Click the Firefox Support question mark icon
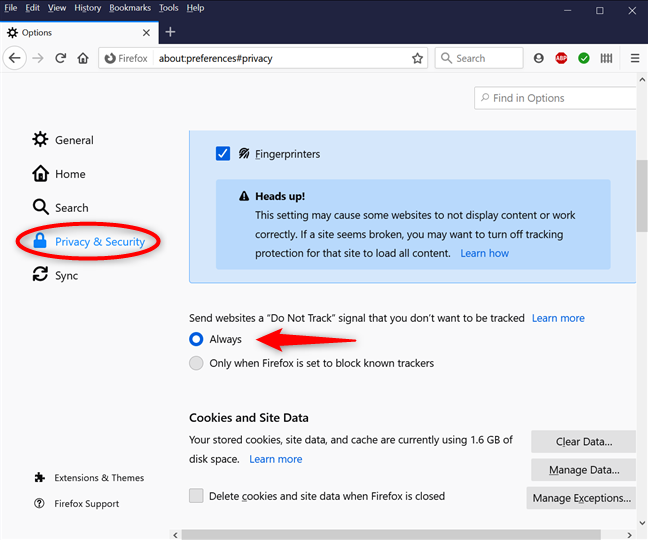This screenshot has height=540, width=648. point(39,503)
